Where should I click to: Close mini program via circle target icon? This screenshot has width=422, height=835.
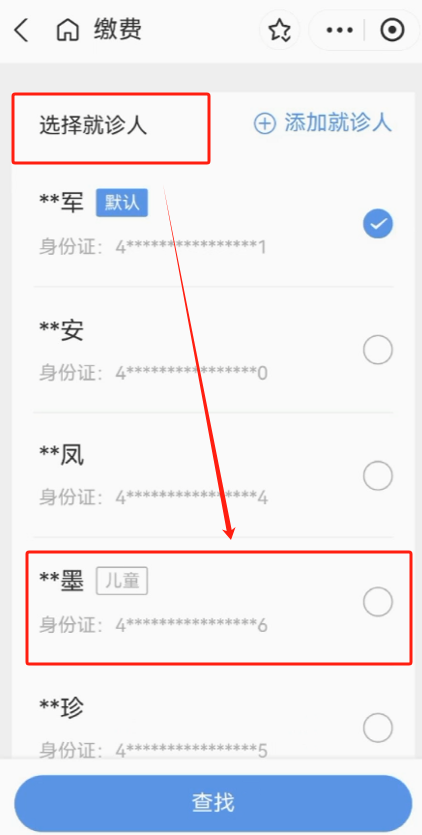(392, 30)
